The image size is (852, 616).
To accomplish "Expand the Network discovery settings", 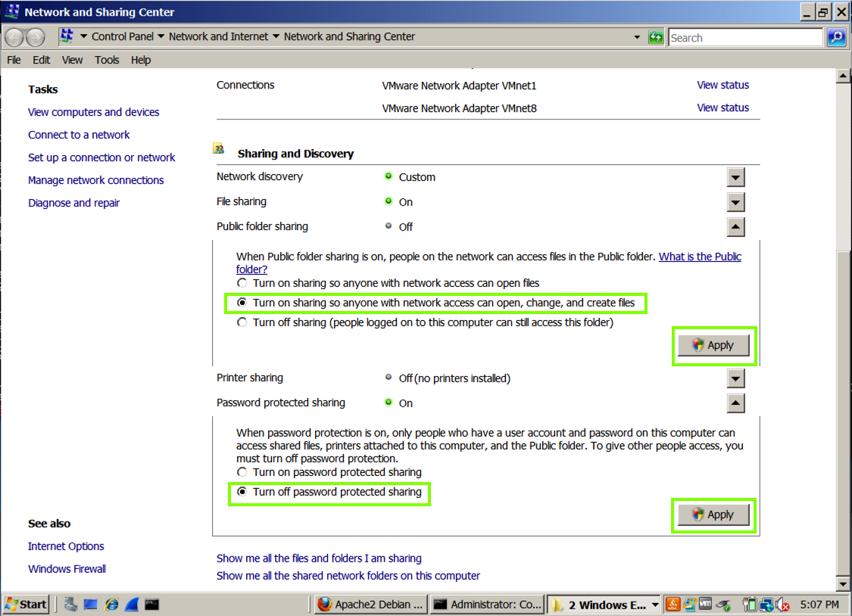I will (735, 177).
